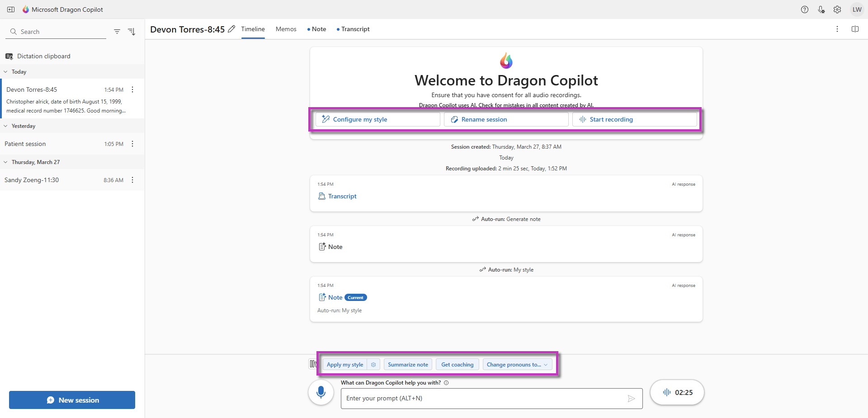This screenshot has width=868, height=418.
Task: Open the settings gear icon
Action: click(837, 9)
